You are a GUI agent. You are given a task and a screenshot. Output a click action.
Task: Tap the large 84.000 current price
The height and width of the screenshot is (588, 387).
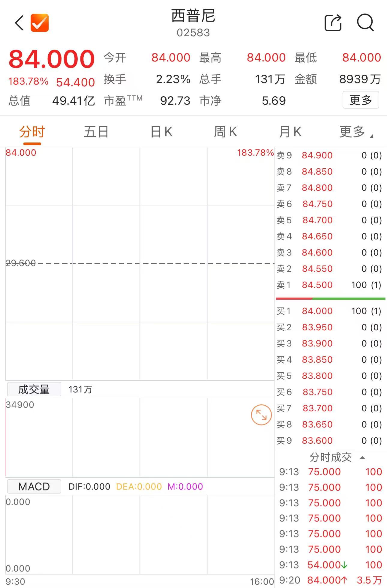(52, 59)
